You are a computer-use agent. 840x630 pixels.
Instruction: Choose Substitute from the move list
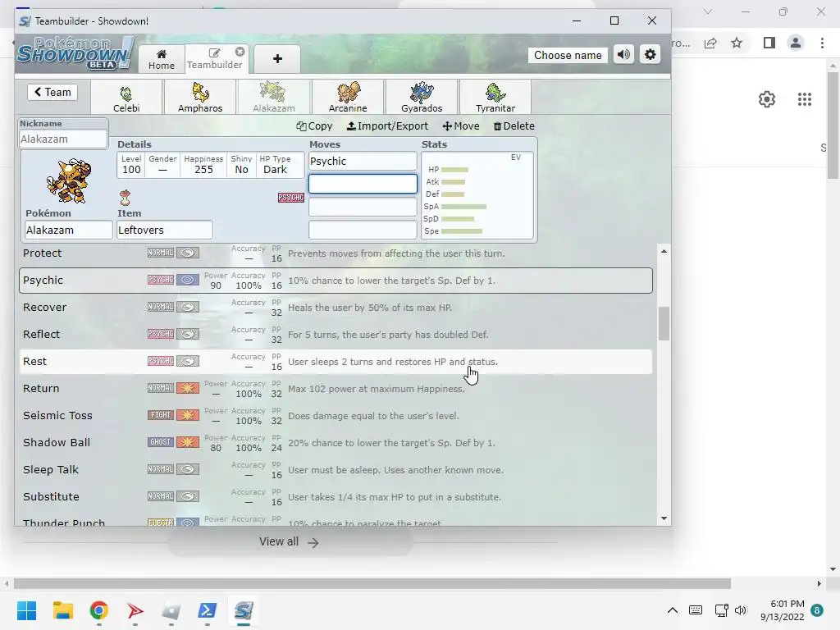[336, 496]
